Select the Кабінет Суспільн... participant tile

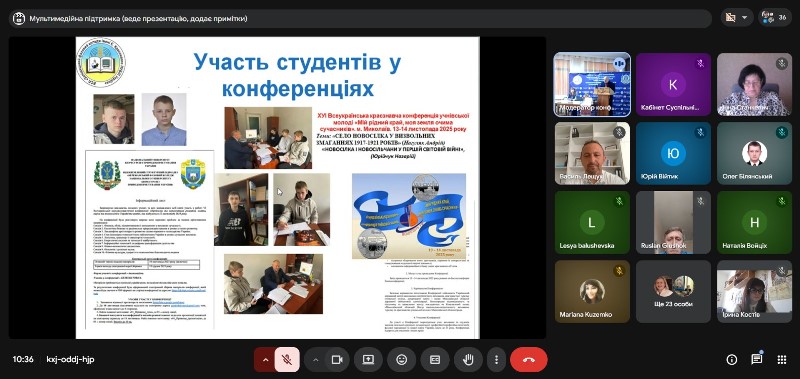coord(673,84)
